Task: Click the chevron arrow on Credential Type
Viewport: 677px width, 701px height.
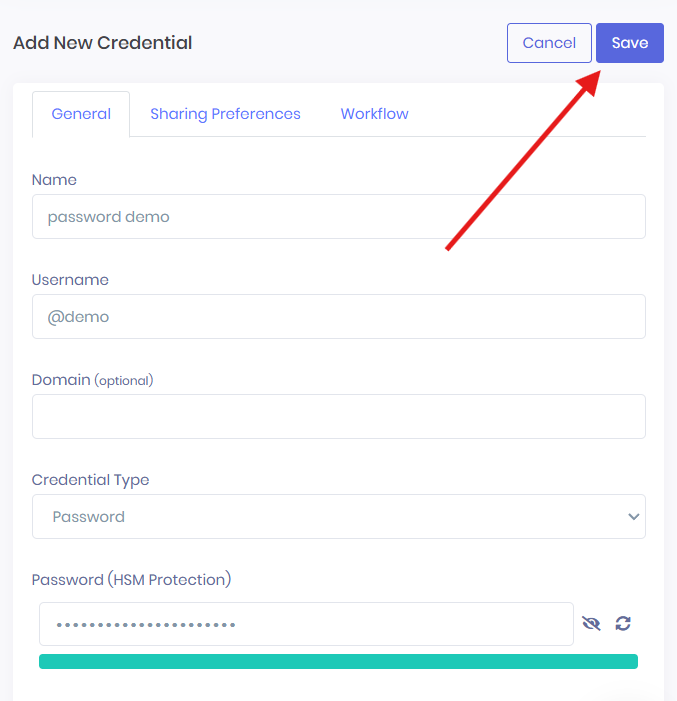Action: click(x=633, y=516)
